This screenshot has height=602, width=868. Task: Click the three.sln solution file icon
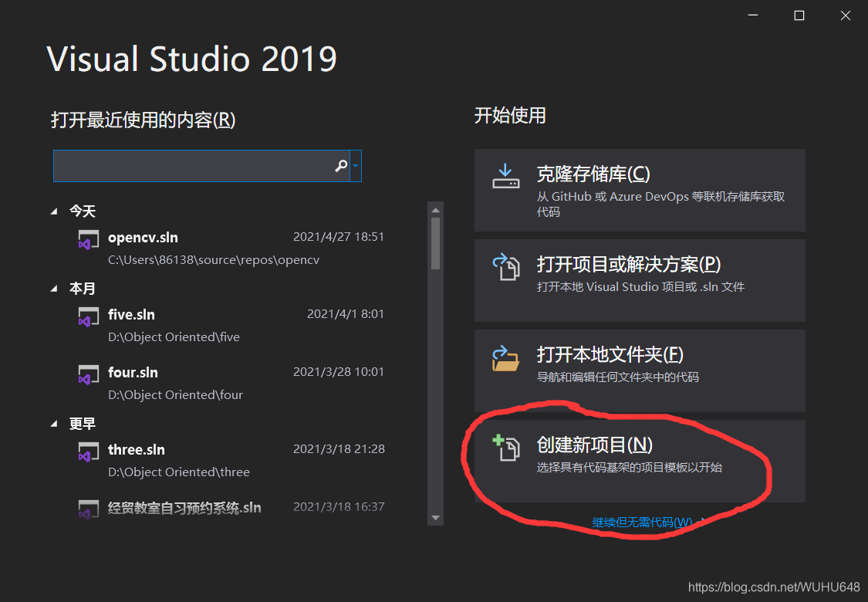(88, 452)
